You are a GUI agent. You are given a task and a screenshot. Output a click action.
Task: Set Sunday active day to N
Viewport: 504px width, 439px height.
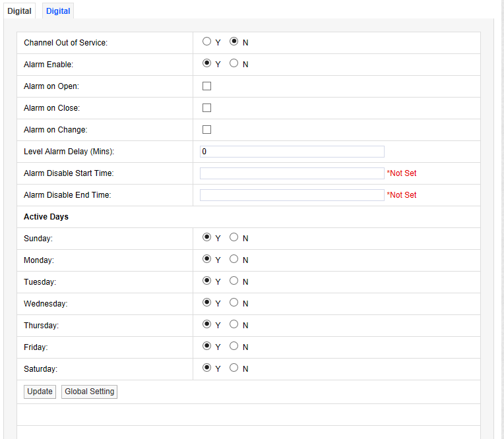234,237
